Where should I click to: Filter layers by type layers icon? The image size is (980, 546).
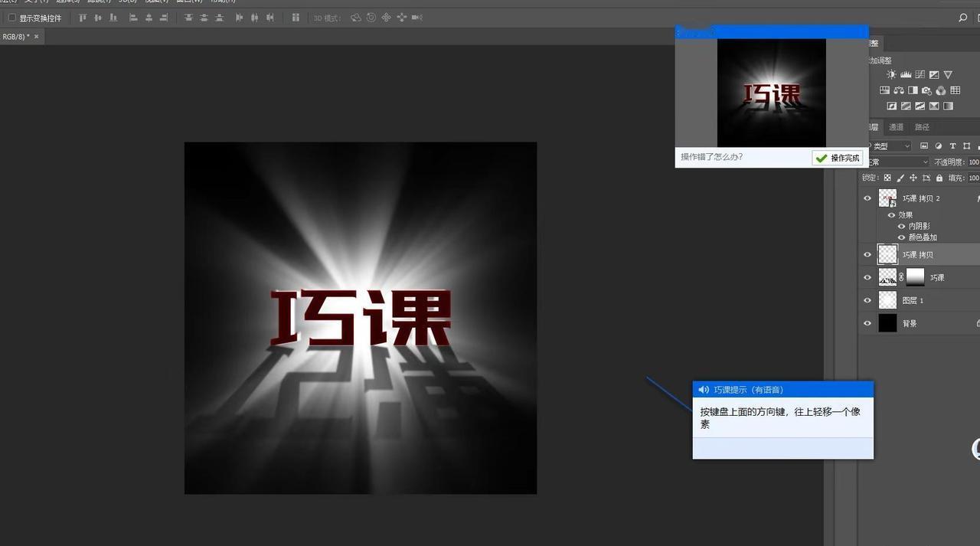[952, 145]
